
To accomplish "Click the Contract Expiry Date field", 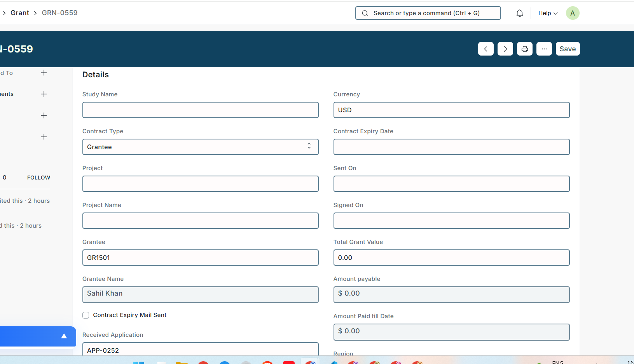I will pyautogui.click(x=451, y=147).
